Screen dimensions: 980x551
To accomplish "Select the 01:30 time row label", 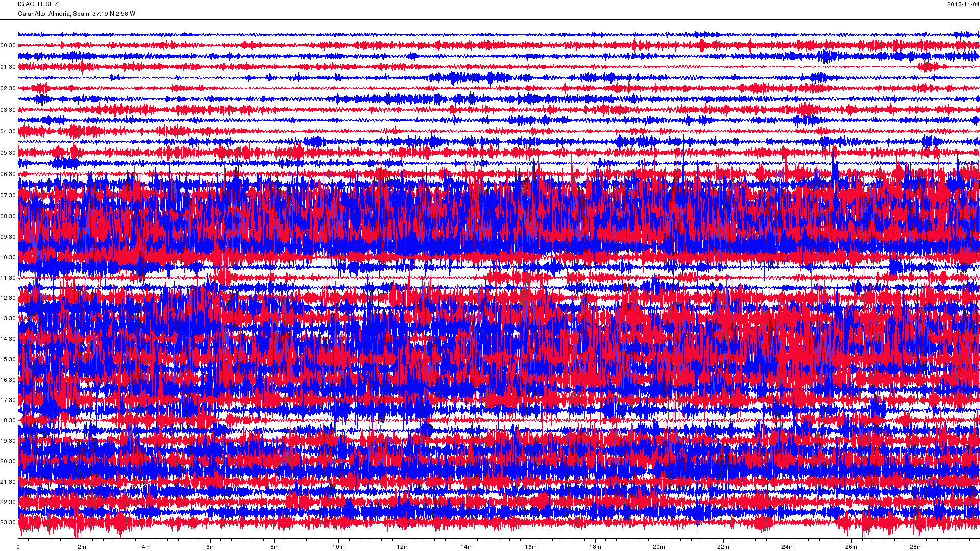I will (8, 67).
